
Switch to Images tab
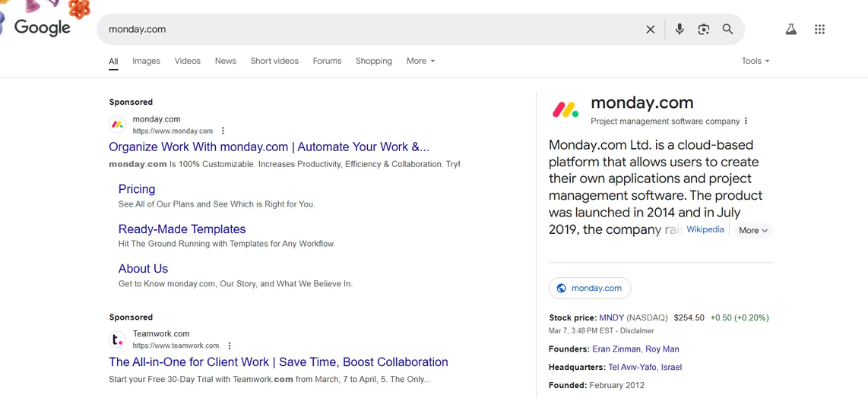pyautogui.click(x=146, y=61)
